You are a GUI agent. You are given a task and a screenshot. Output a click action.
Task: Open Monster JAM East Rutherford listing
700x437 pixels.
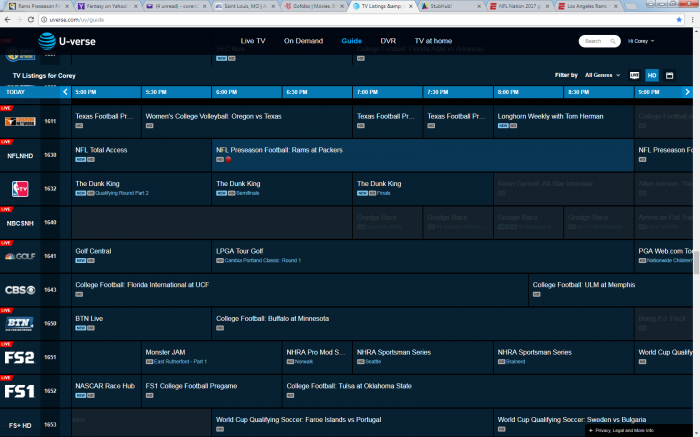click(x=212, y=358)
